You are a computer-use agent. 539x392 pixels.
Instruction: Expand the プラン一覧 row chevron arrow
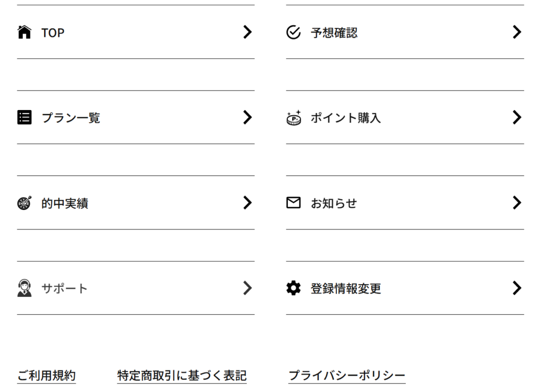(247, 117)
